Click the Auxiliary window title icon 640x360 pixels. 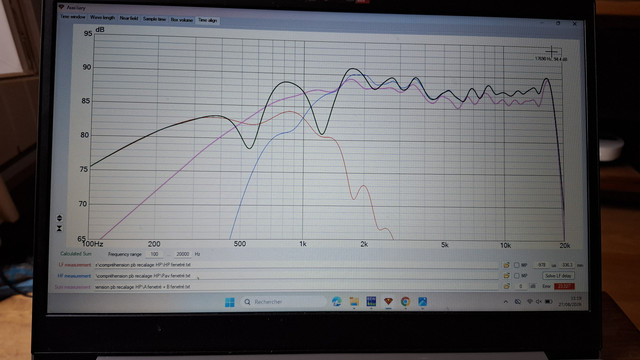click(62, 7)
